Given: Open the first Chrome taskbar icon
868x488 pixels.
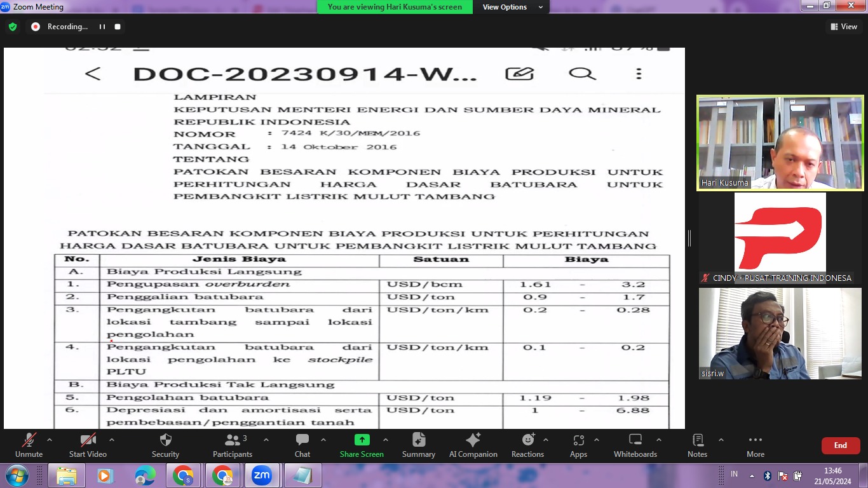Looking at the screenshot, I should 183,475.
